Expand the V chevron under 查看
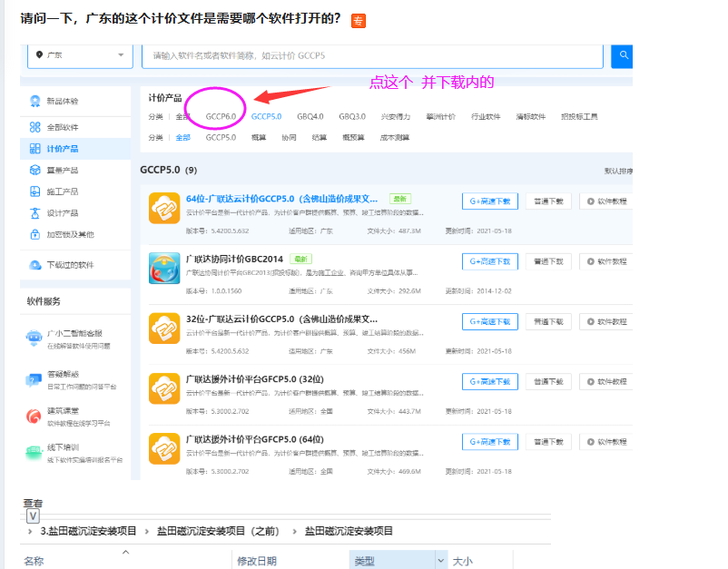Viewport: 728px width, 569px height. pyautogui.click(x=33, y=515)
